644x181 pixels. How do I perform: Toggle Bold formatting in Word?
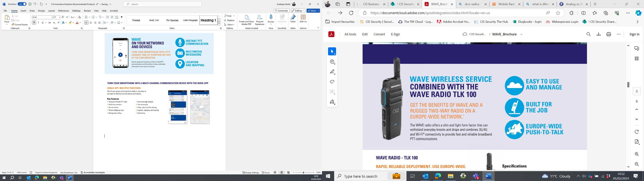34,23
